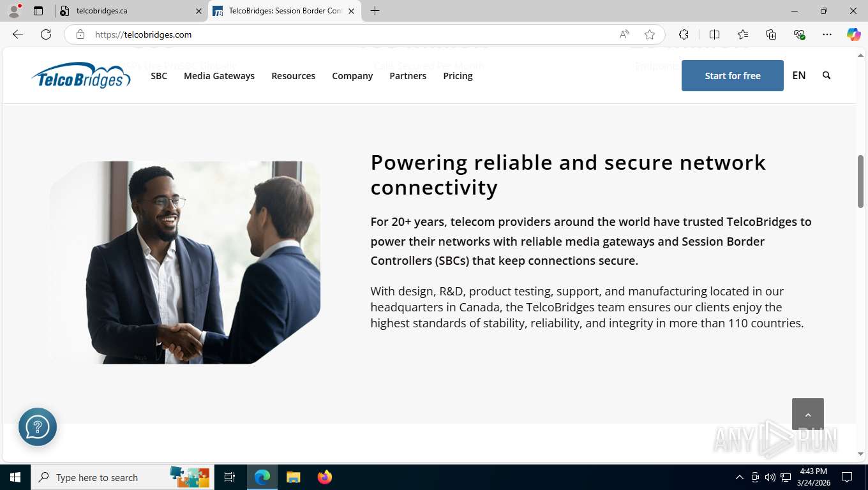Open the Partners menu

[408, 75]
